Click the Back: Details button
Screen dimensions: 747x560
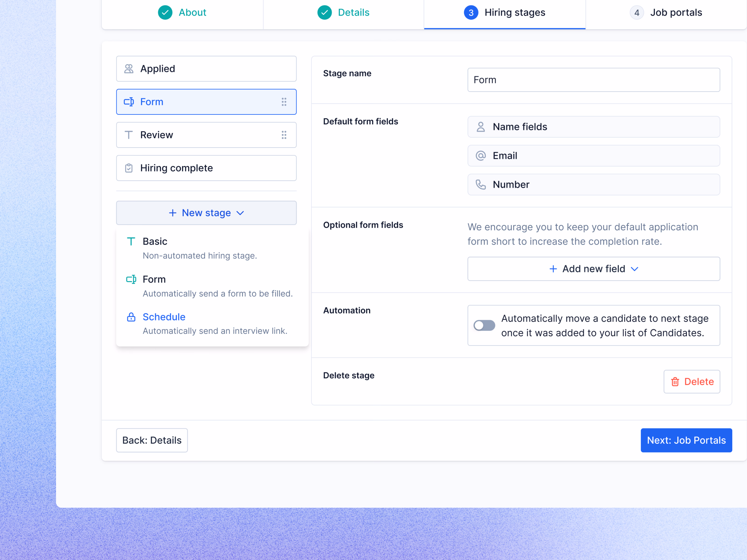coord(152,441)
